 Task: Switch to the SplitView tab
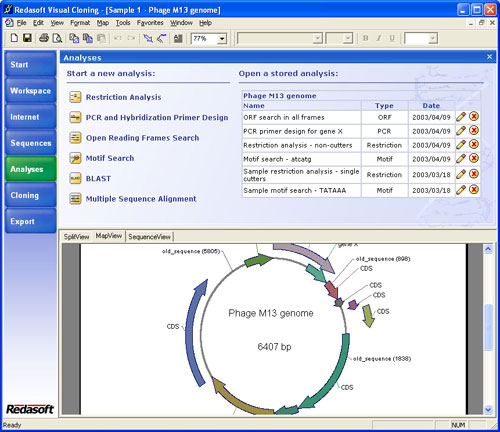click(x=76, y=236)
